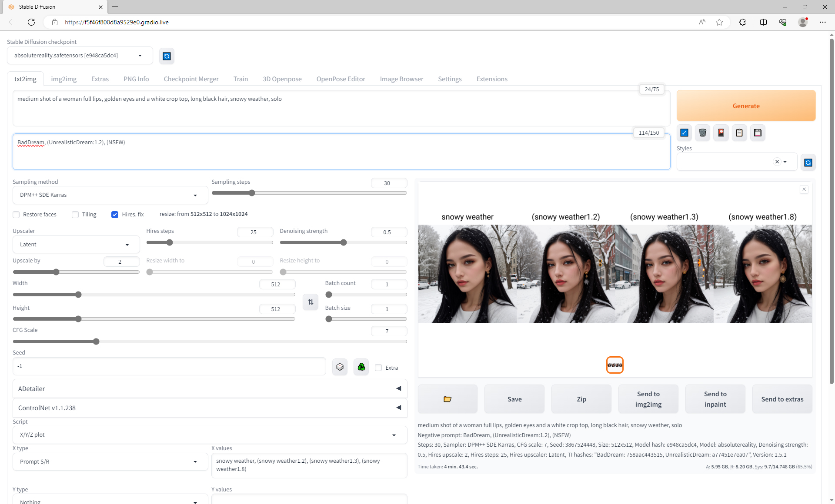Click the CFG Scale slider handle
The height and width of the screenshot is (504, 835).
tap(96, 342)
